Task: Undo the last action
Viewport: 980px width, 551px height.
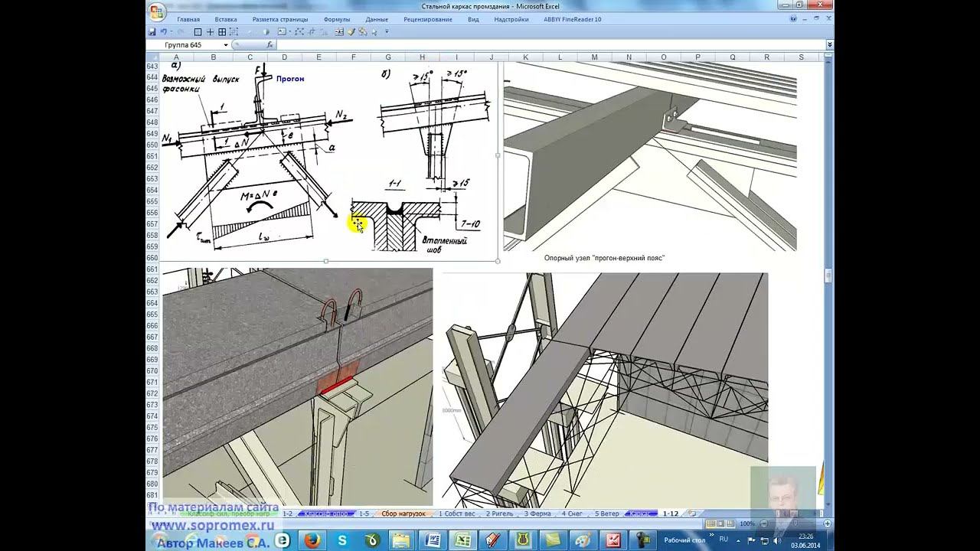Action: (x=163, y=32)
